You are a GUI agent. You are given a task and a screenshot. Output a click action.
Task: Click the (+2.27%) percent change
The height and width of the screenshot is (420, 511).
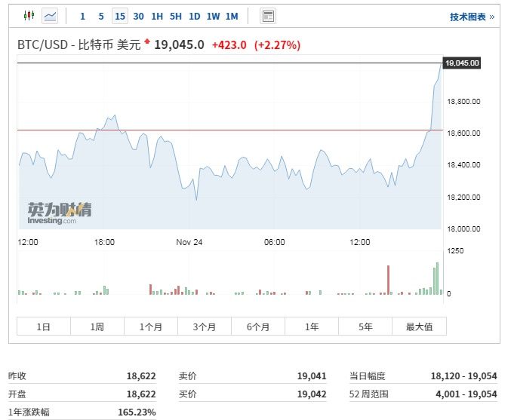click(277, 45)
